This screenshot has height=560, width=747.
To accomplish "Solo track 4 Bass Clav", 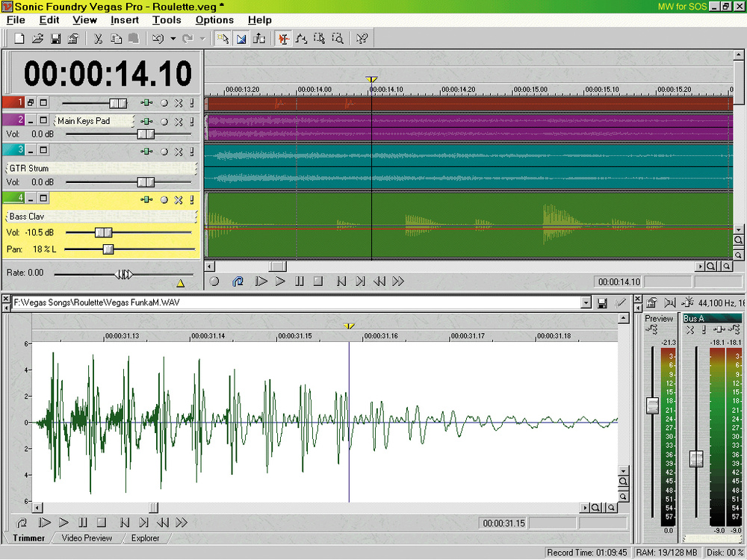I will 192,199.
